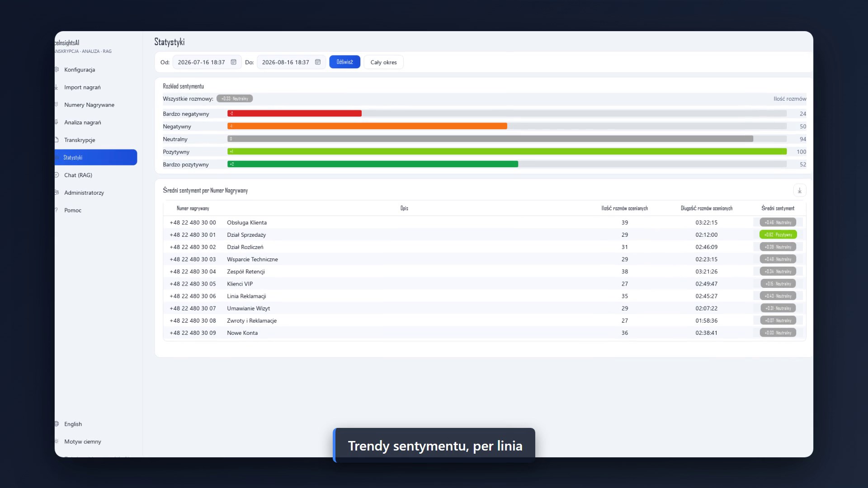Open the calendar picker in the Do field
Image resolution: width=868 pixels, height=488 pixels.
click(x=318, y=62)
